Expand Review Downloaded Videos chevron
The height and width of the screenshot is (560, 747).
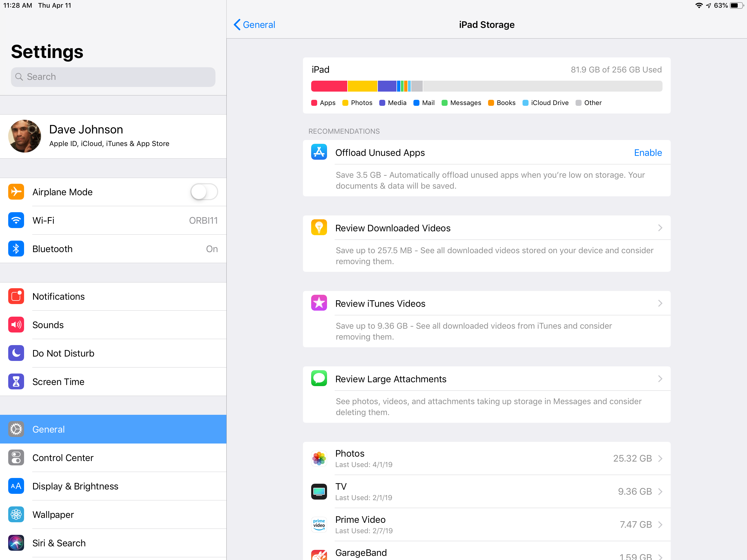[x=660, y=228]
